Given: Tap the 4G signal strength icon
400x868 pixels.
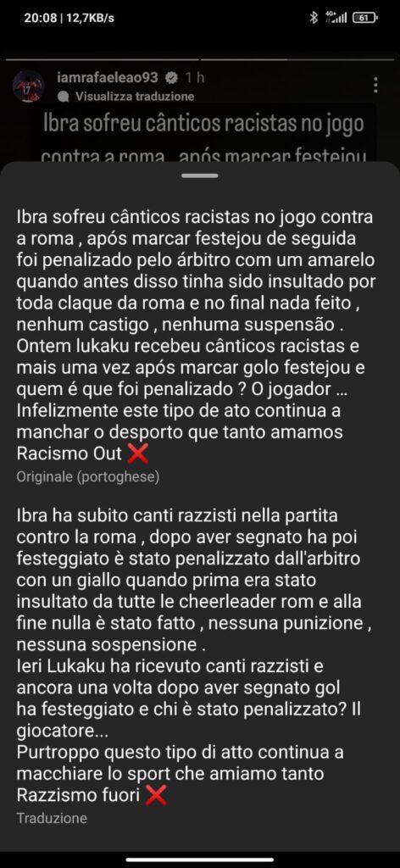Looking at the screenshot, I should click(x=336, y=18).
